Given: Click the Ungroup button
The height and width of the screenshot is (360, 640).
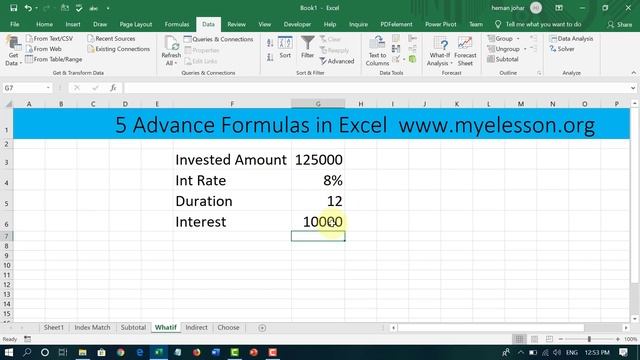Looking at the screenshot, I should point(503,49).
